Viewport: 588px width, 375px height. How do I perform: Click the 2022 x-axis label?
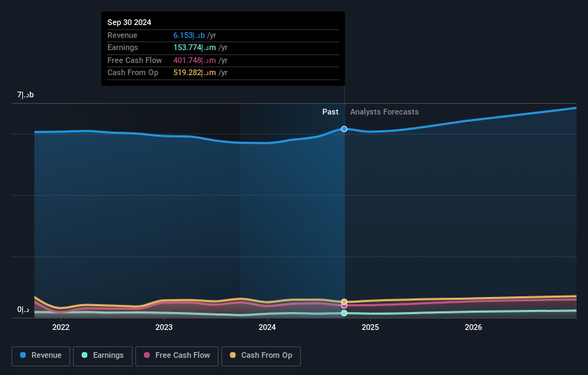pyautogui.click(x=61, y=328)
